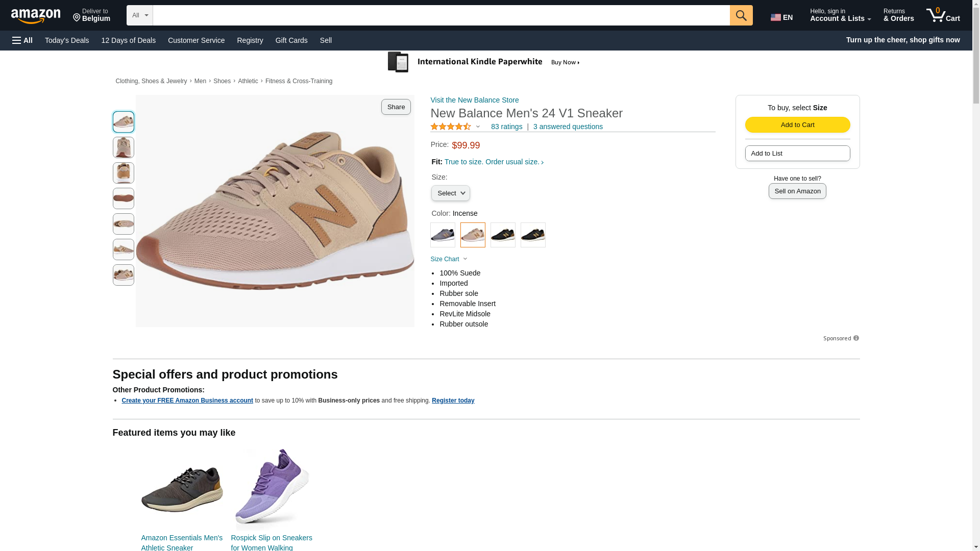Click the Amazon search input field
The width and height of the screenshot is (980, 551).
pos(441,15)
